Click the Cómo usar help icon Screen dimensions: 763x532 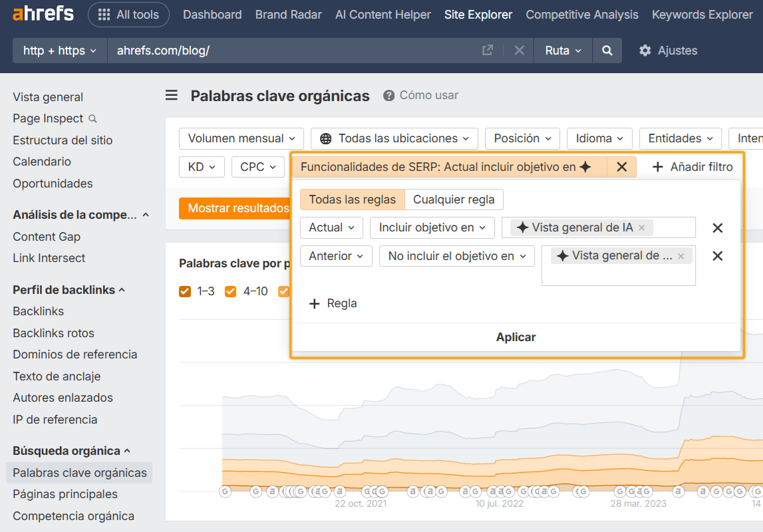pyautogui.click(x=387, y=95)
